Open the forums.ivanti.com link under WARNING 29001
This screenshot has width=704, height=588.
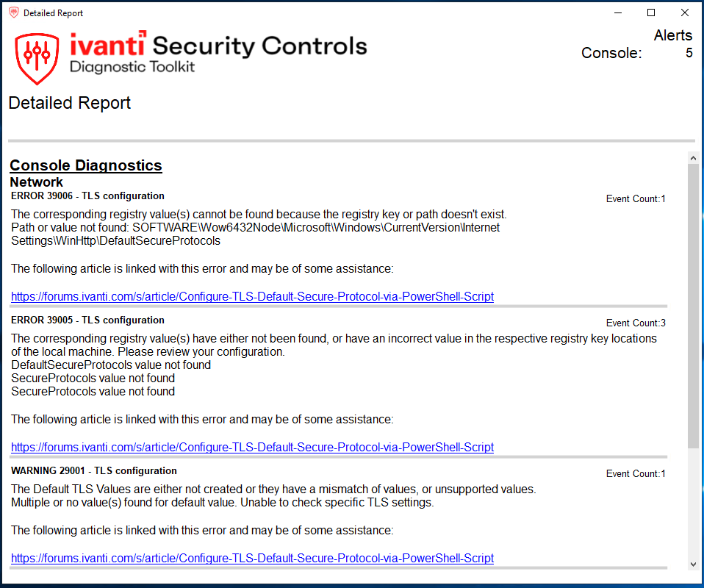tap(251, 558)
